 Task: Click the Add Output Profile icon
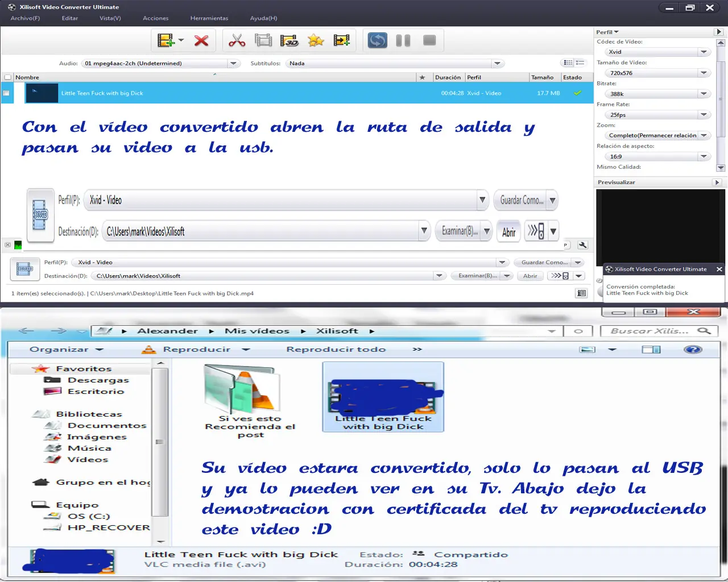(x=342, y=40)
